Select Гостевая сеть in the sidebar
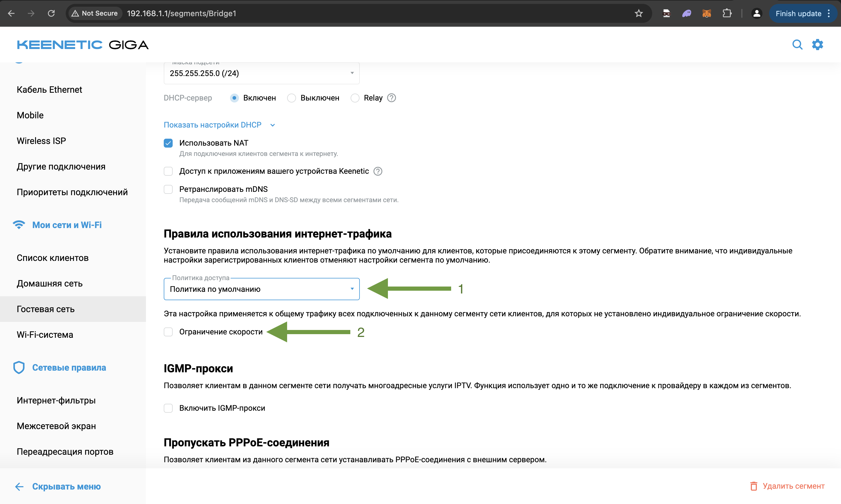The height and width of the screenshot is (504, 841). tap(45, 309)
